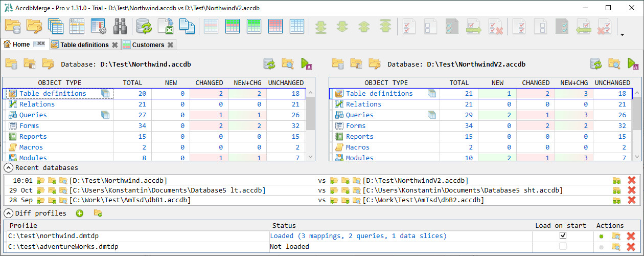The height and width of the screenshot is (256, 644).
Task: Open the loaded profile status link
Action: [x=358, y=236]
